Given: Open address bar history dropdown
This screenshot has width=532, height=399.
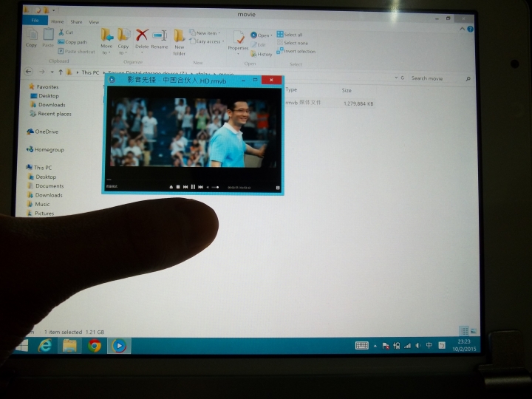Looking at the screenshot, I should (396, 78).
